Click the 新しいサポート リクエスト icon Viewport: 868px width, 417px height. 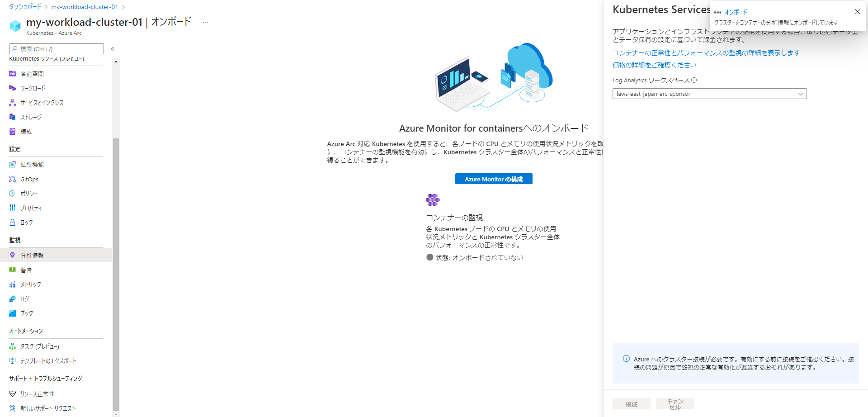(13, 408)
